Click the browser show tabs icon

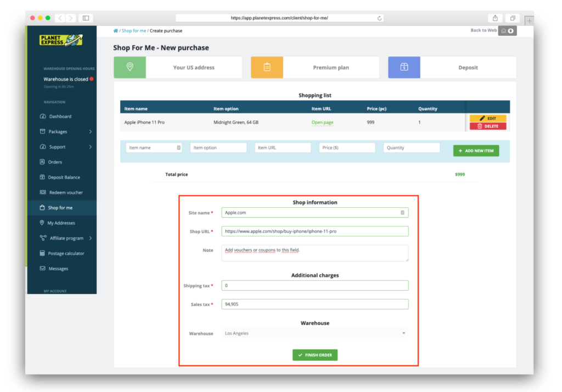(x=513, y=18)
